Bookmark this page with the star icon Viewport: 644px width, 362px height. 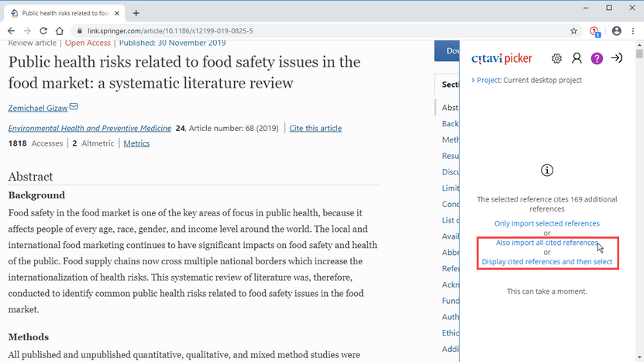pyautogui.click(x=573, y=31)
